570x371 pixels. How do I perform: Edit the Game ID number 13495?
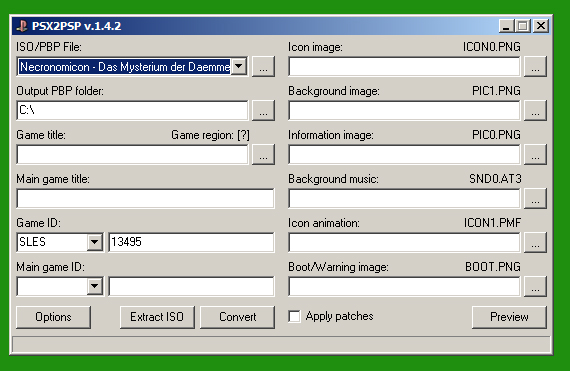[x=191, y=242]
